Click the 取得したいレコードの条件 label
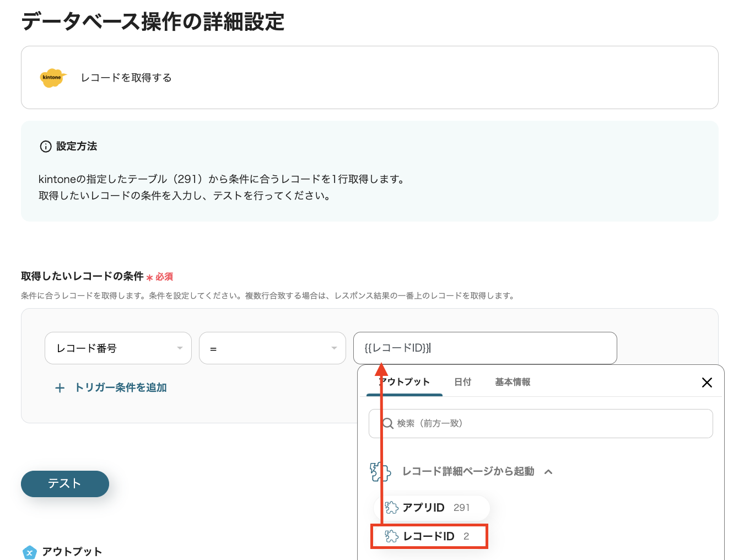This screenshot has width=744, height=560. click(x=82, y=276)
